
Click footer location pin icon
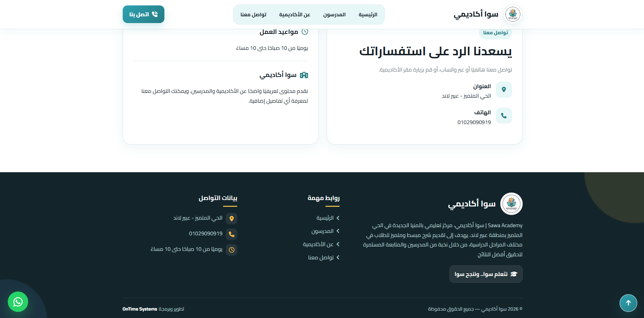pyautogui.click(x=232, y=219)
